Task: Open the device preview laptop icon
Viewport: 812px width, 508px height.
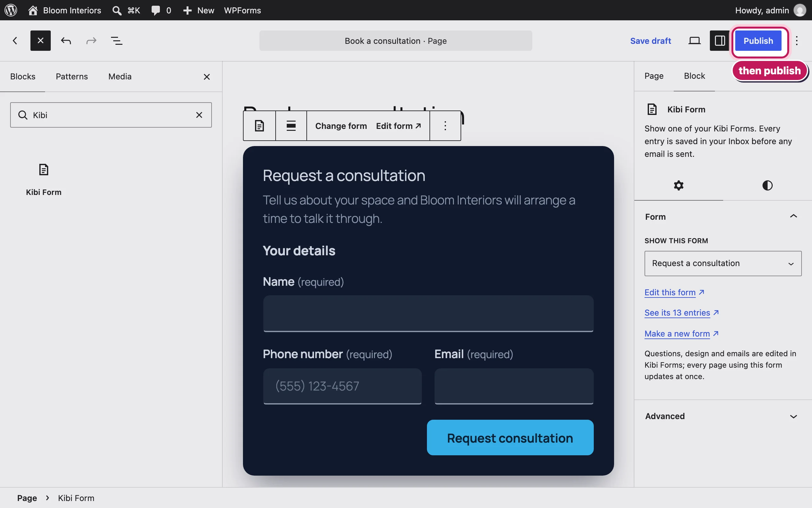Action: click(694, 41)
